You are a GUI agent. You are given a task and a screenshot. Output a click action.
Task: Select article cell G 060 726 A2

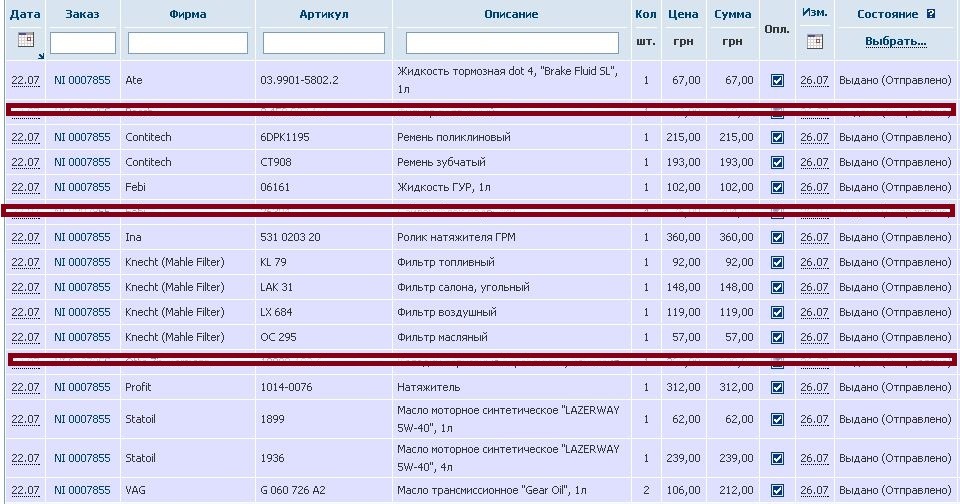[293, 490]
